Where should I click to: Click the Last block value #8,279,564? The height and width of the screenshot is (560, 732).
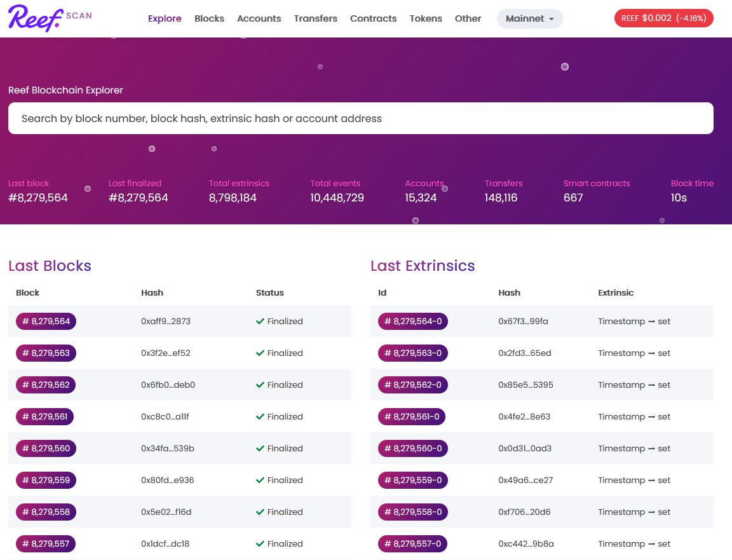(38, 198)
